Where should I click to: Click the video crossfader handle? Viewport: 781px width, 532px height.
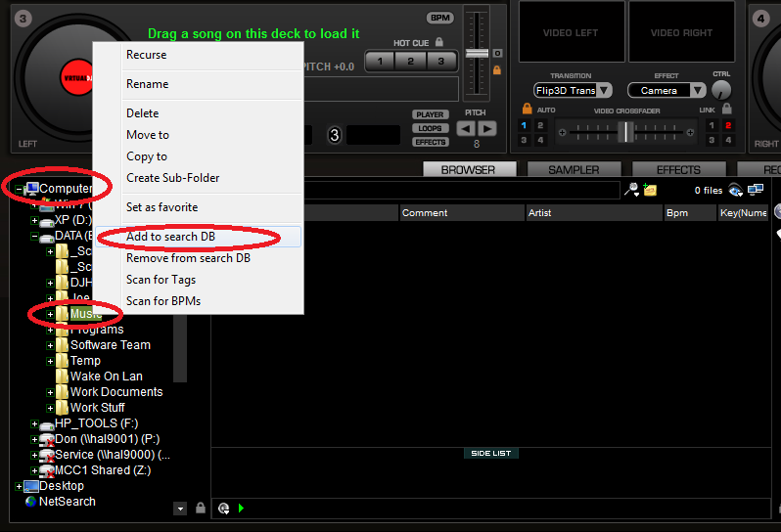click(626, 132)
